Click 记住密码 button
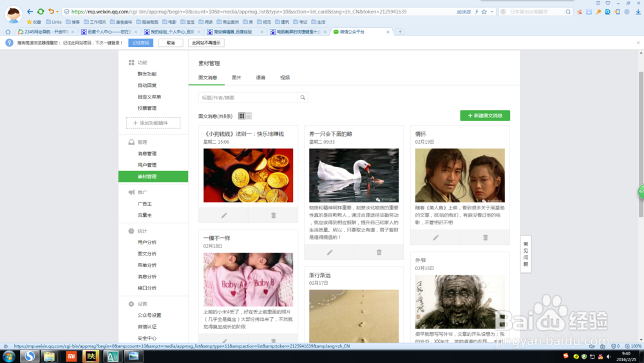Image resolution: width=644 pixels, height=363 pixels. tap(141, 43)
